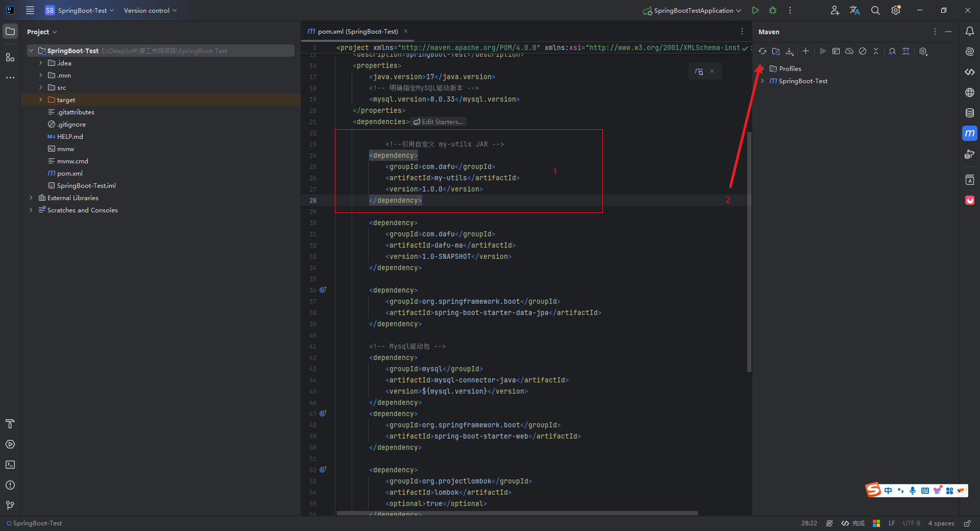Open Maven Settings gear

[x=923, y=51]
